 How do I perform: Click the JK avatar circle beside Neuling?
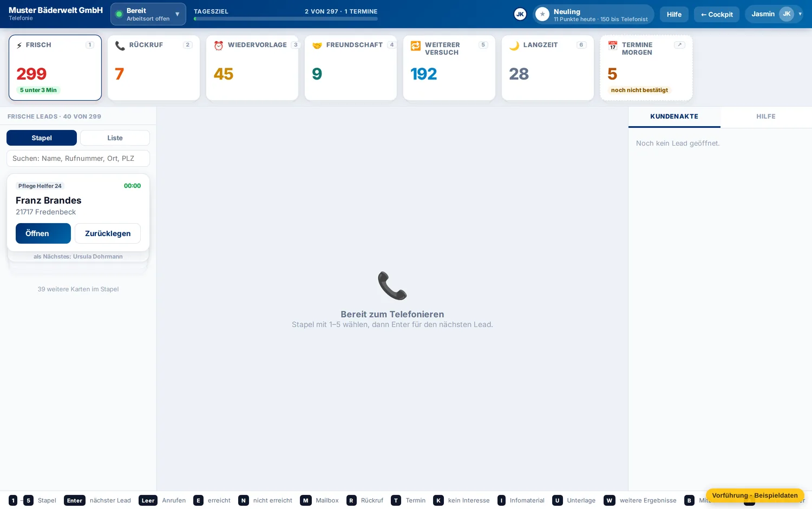pyautogui.click(x=520, y=15)
